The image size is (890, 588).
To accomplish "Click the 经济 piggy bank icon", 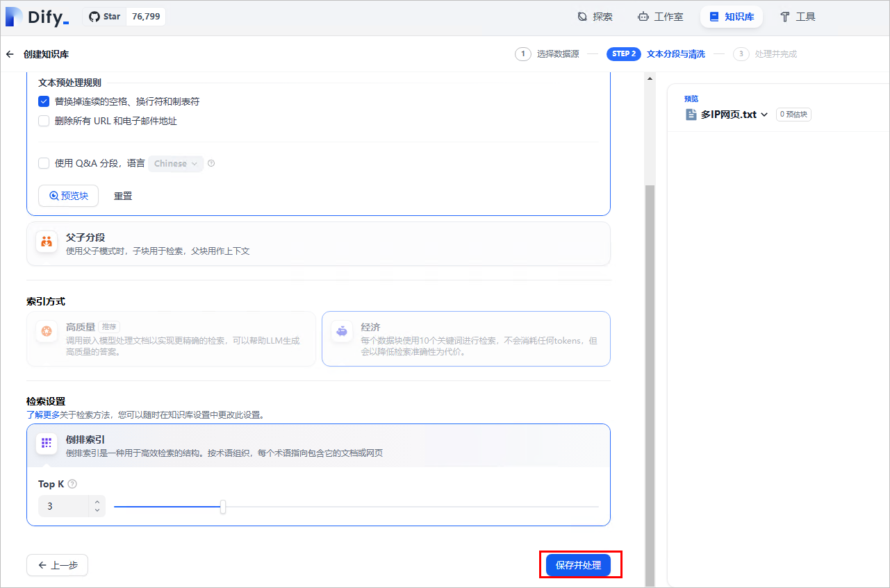I will pyautogui.click(x=341, y=332).
